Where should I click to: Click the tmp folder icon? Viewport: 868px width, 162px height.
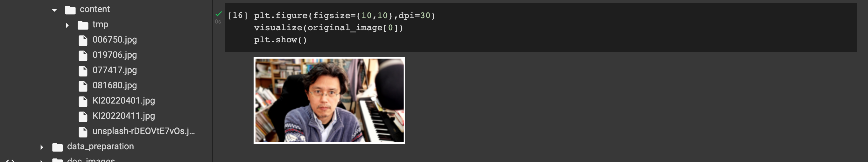pyautogui.click(x=83, y=25)
